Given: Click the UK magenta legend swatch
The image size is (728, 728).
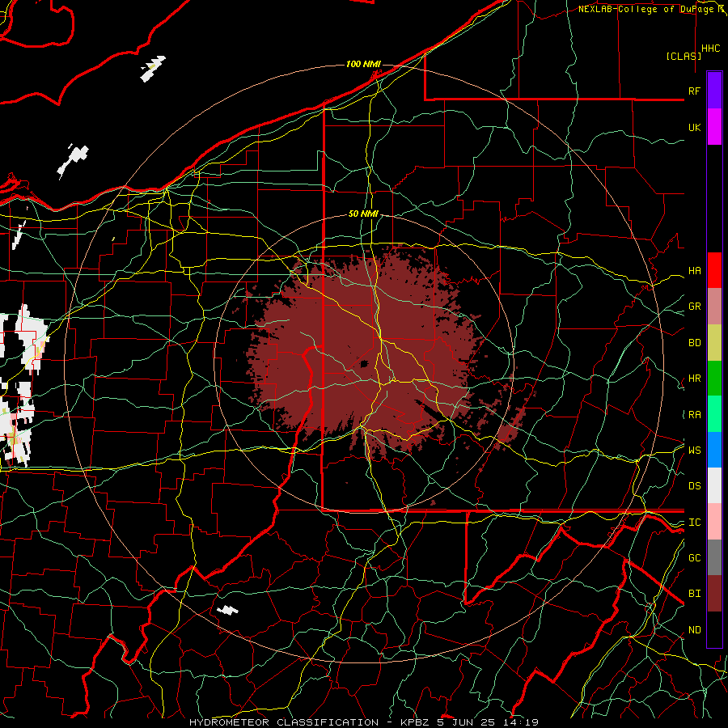Looking at the screenshot, I should click(714, 127).
